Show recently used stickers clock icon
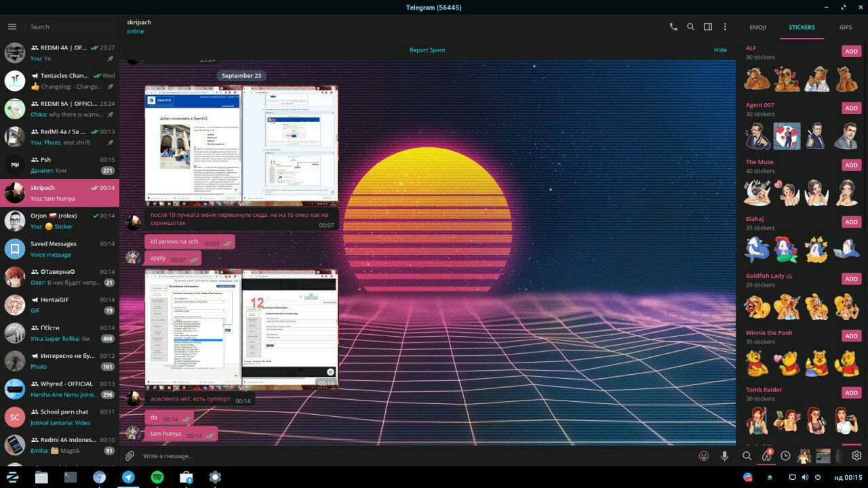Image resolution: width=868 pixels, height=488 pixels. (785, 456)
